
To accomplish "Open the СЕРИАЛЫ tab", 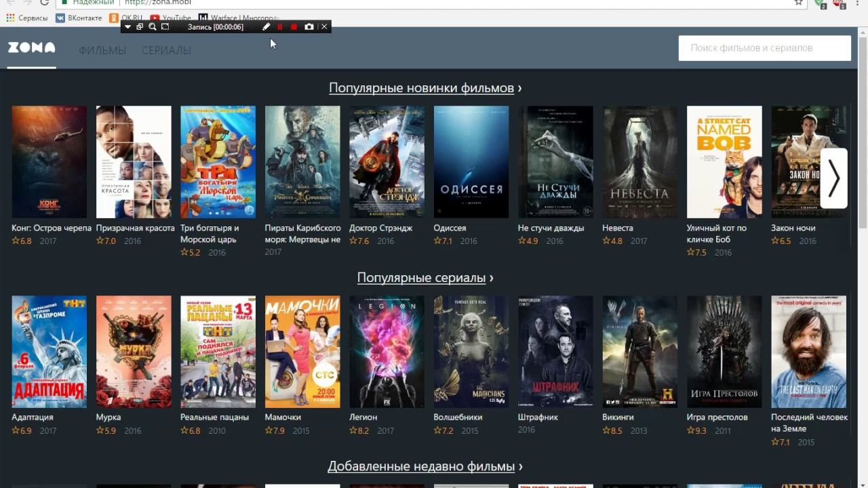I will click(166, 50).
